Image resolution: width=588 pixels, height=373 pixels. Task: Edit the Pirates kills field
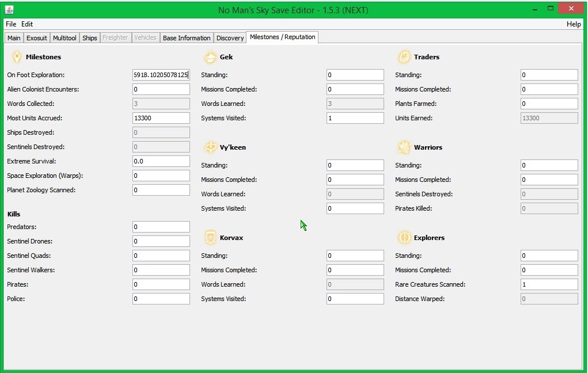pyautogui.click(x=161, y=284)
